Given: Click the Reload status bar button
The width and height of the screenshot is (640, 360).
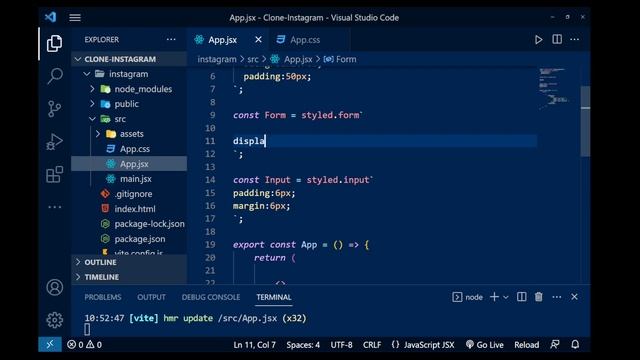Looking at the screenshot, I should 527,344.
